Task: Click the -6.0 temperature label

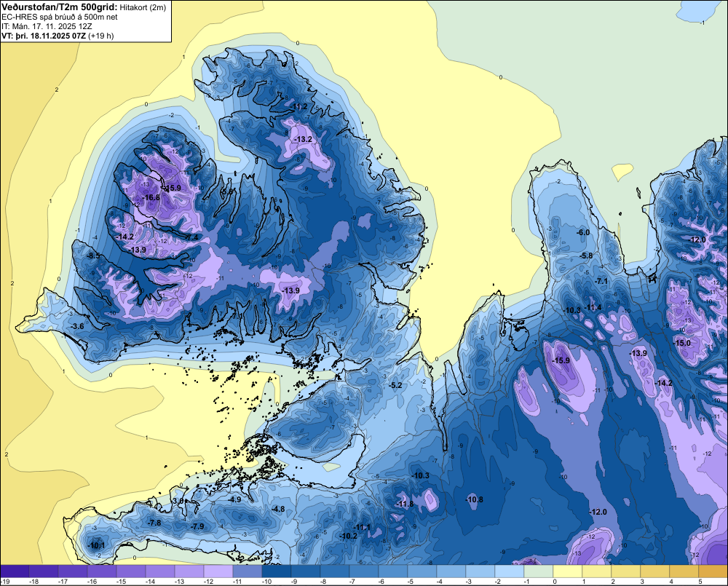Action: (x=582, y=233)
